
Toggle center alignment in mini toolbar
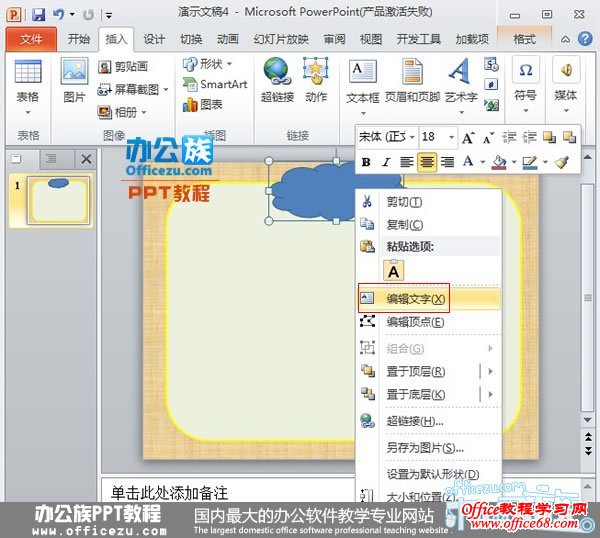pyautogui.click(x=427, y=162)
